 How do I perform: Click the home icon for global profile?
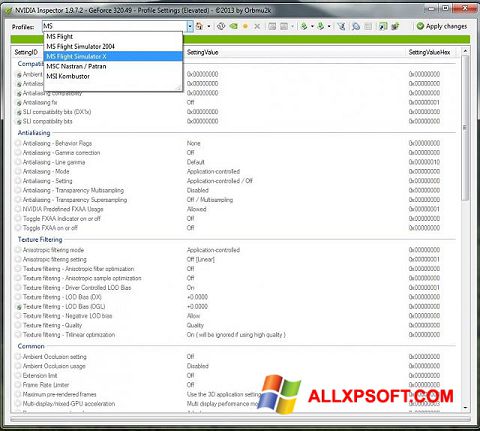[199, 26]
